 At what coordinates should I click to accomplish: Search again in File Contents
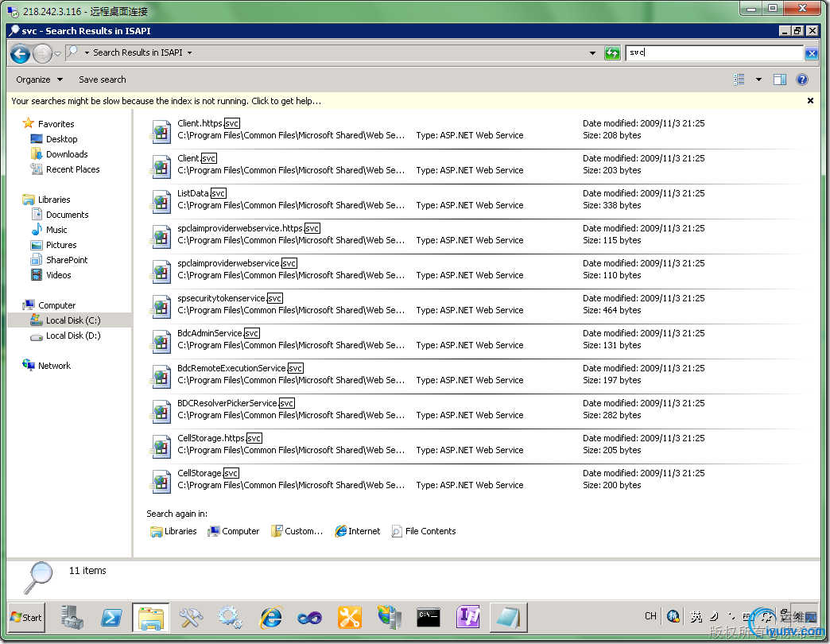[x=424, y=531]
